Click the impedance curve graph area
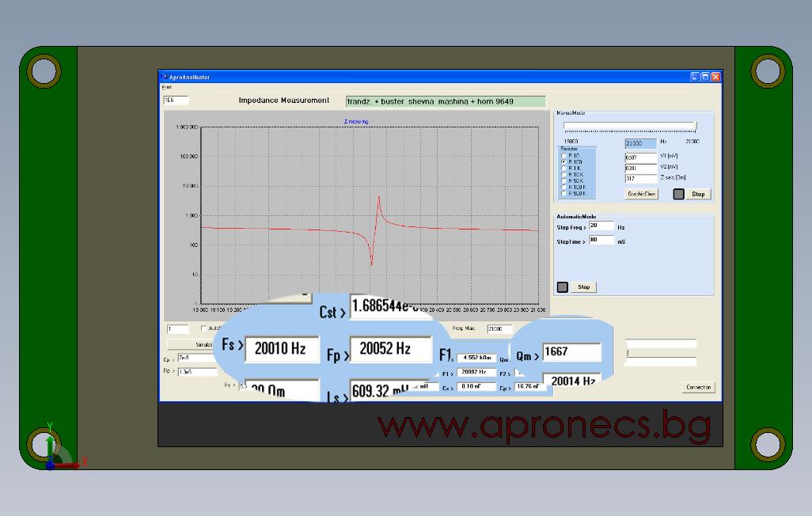Image resolution: width=812 pixels, height=516 pixels. [x=370, y=215]
